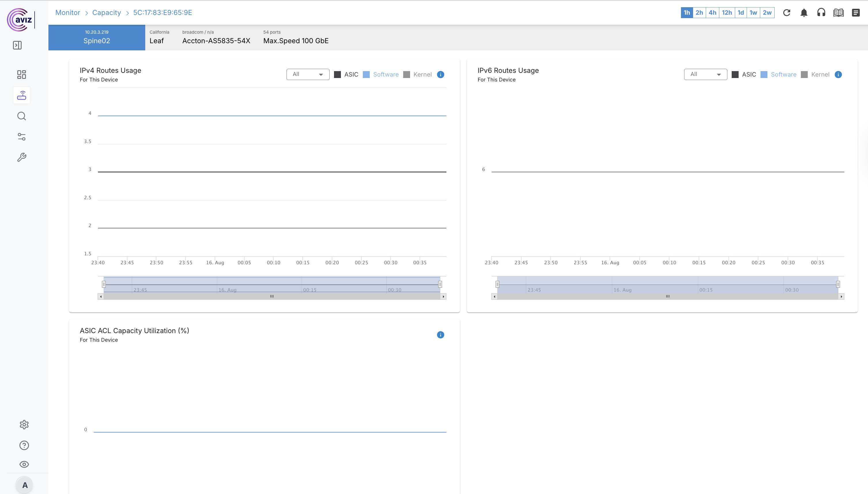
Task: Click the left handle of the IPv4 range slider
Action: 104,284
